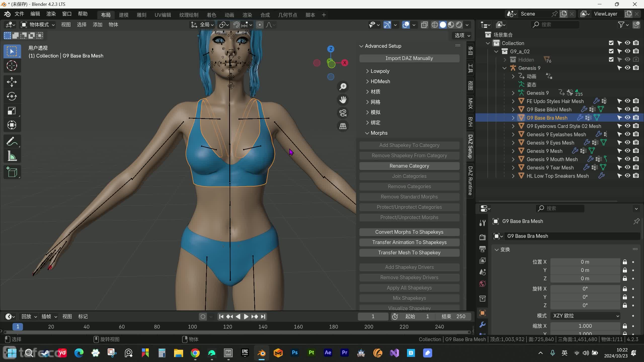Click Convert Morphs To Shapekeys
Screen dimensions: 644x362
pyautogui.click(x=409, y=232)
